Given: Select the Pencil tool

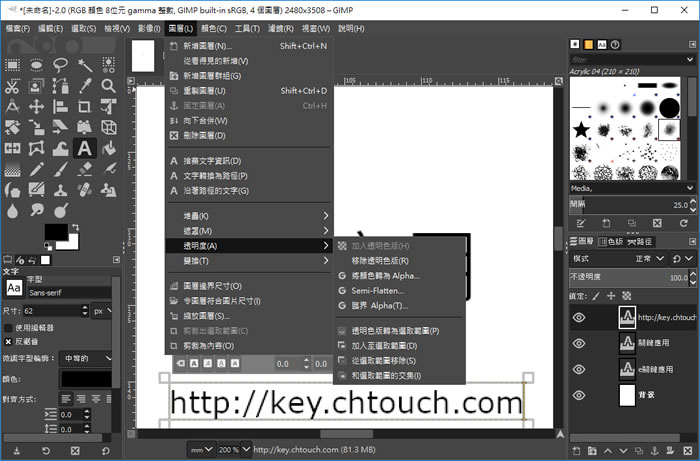Looking at the screenshot, I should [x=37, y=170].
